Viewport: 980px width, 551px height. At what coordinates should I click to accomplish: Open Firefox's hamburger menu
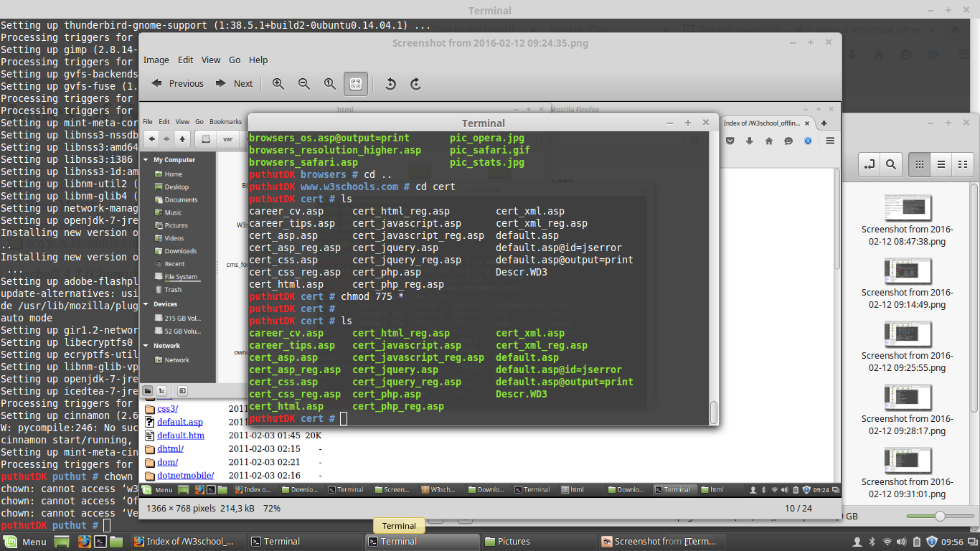coord(829,142)
